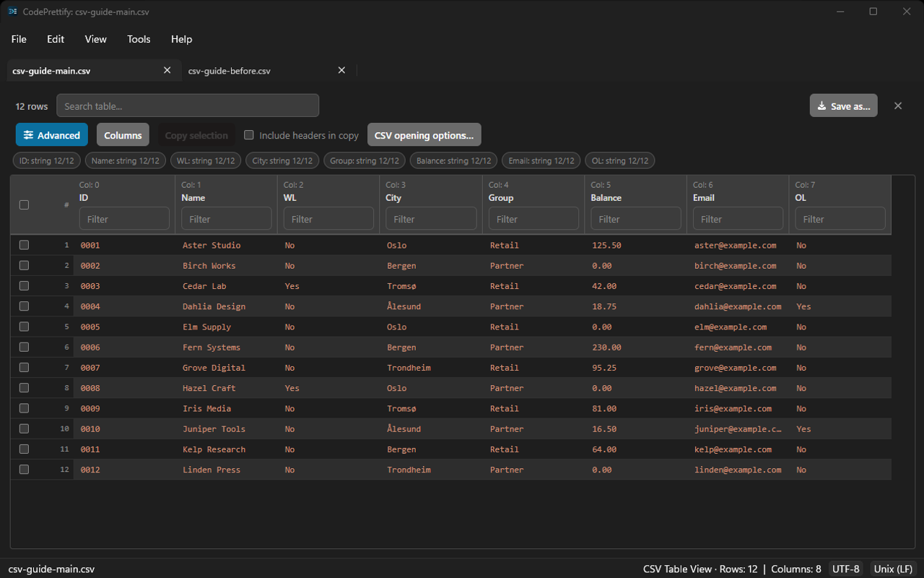Click the Name column Filter field
This screenshot has height=578, width=924.
pyautogui.click(x=227, y=219)
